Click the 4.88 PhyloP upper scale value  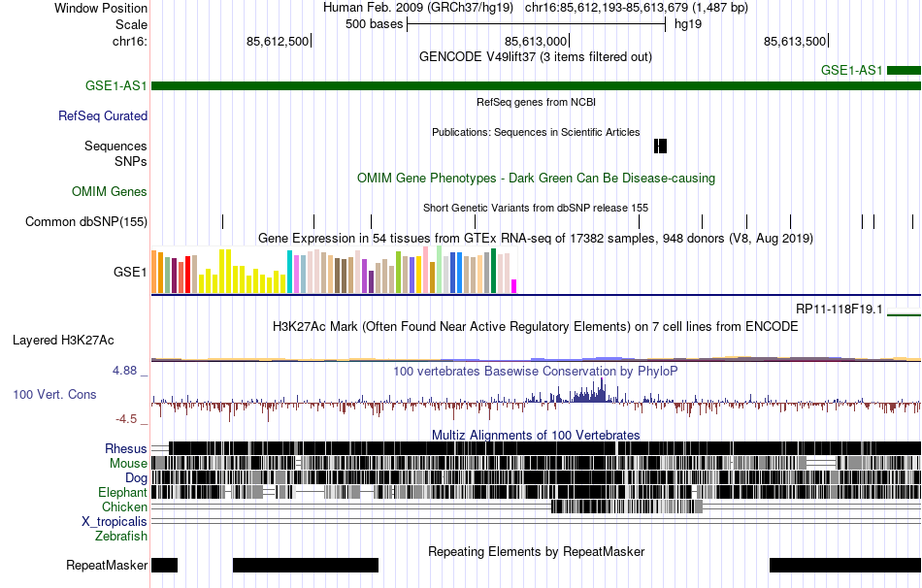pyautogui.click(x=124, y=371)
